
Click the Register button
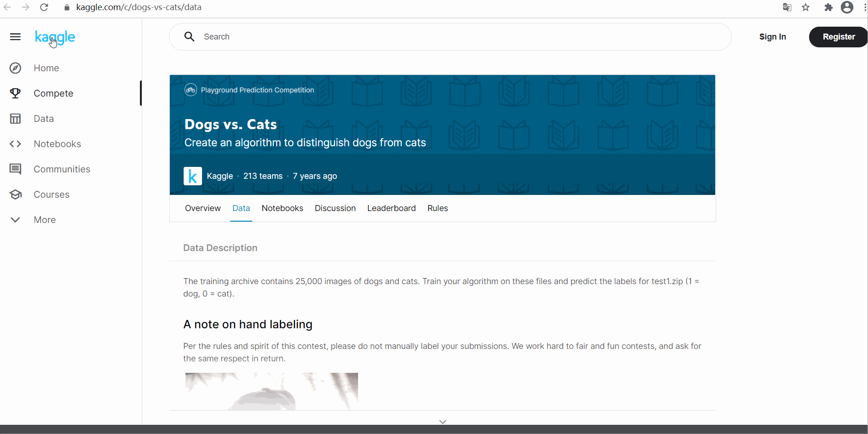point(838,37)
